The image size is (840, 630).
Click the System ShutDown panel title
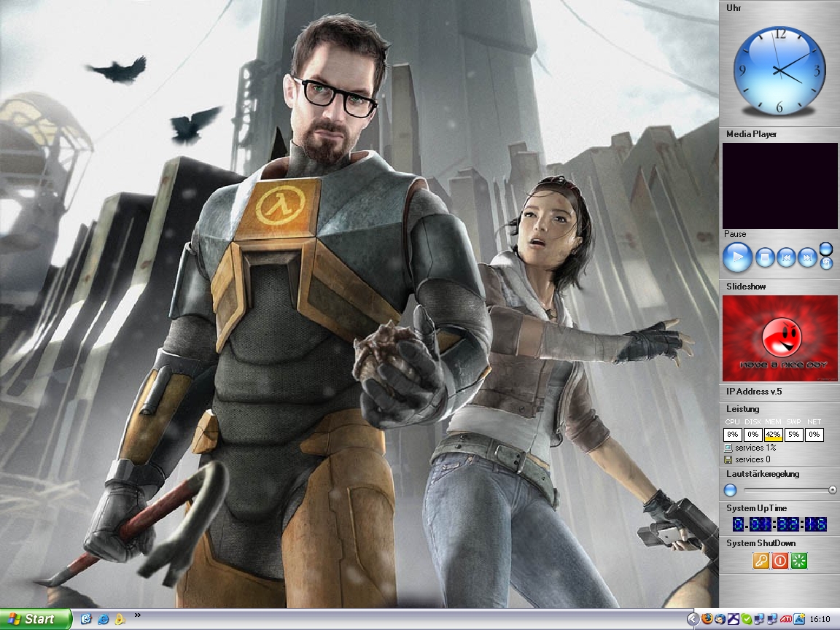(x=761, y=543)
